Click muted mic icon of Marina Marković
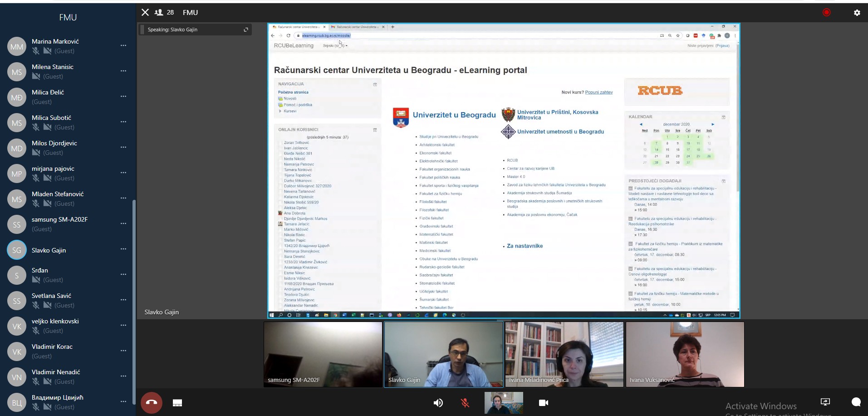 [35, 51]
